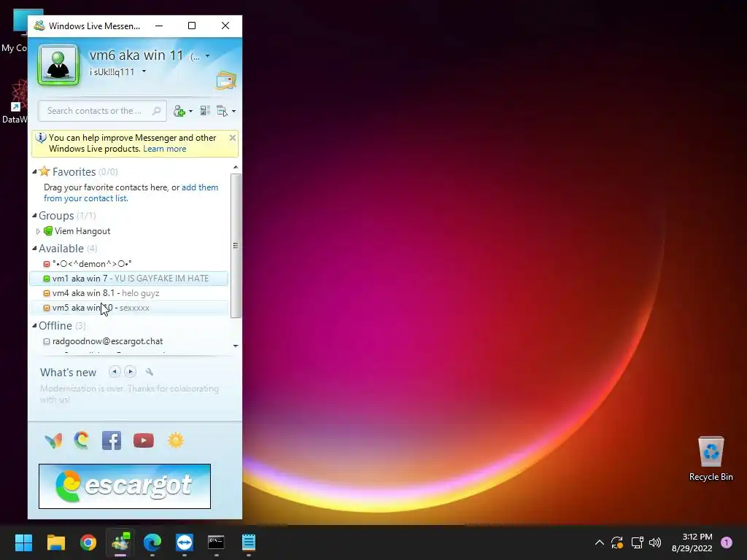
Task: Click the update sync tray icon
Action: tap(617, 542)
